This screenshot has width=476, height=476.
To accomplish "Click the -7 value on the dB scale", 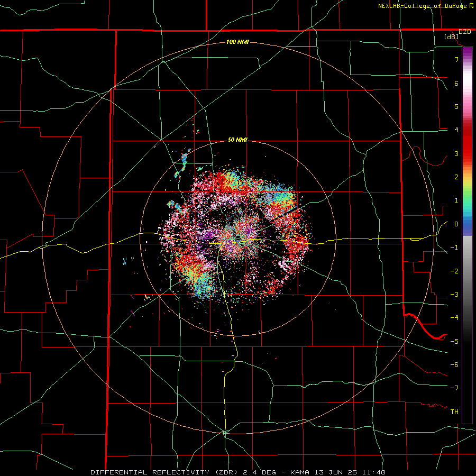I will tap(454, 388).
